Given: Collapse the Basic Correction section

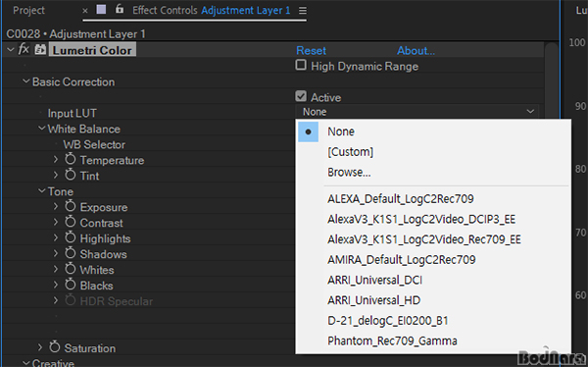Looking at the screenshot, I should tap(25, 81).
